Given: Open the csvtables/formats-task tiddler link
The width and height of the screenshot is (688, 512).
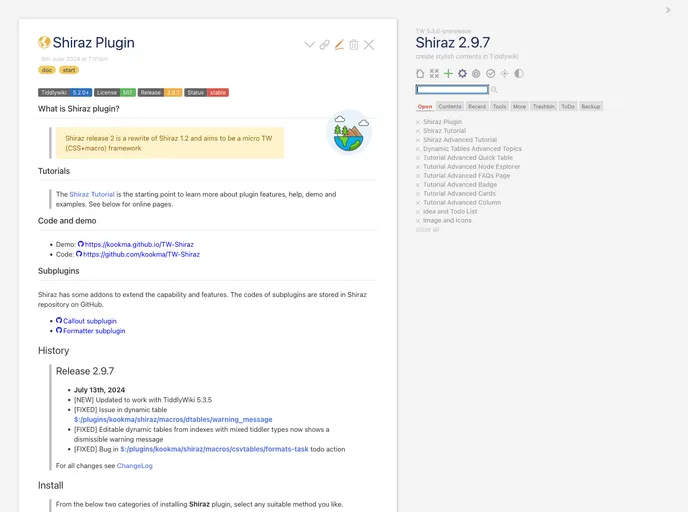Looking at the screenshot, I should pyautogui.click(x=214, y=449).
